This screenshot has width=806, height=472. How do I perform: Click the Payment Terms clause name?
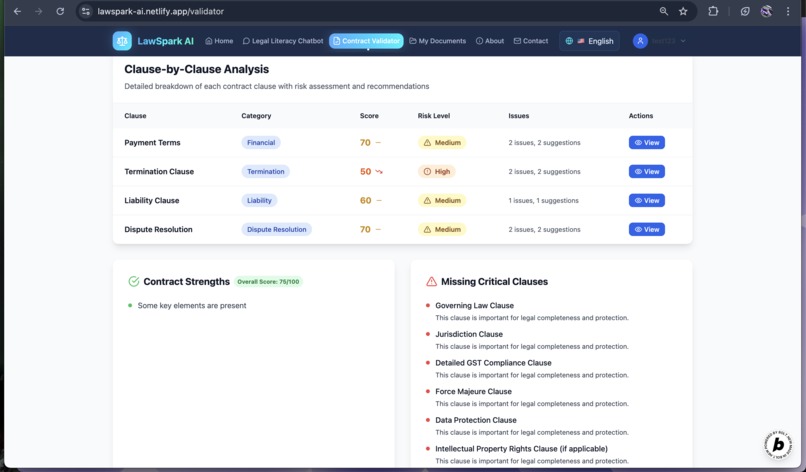pos(152,143)
